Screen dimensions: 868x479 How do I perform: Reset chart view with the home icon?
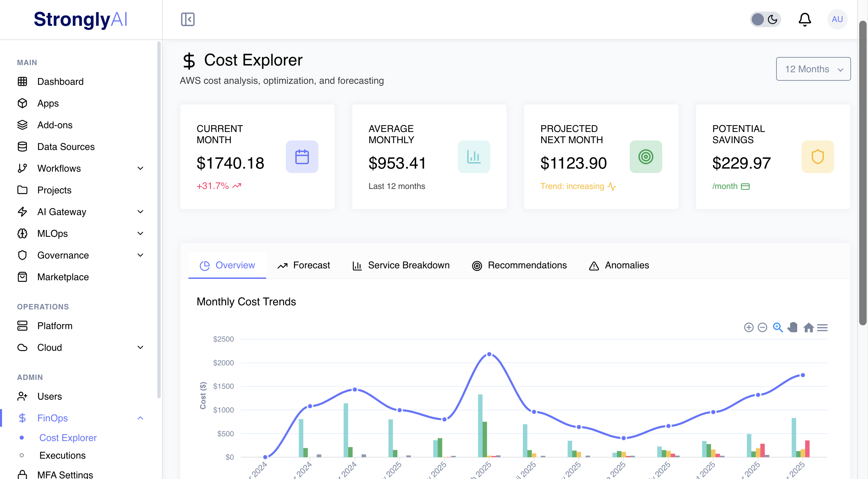click(x=808, y=328)
